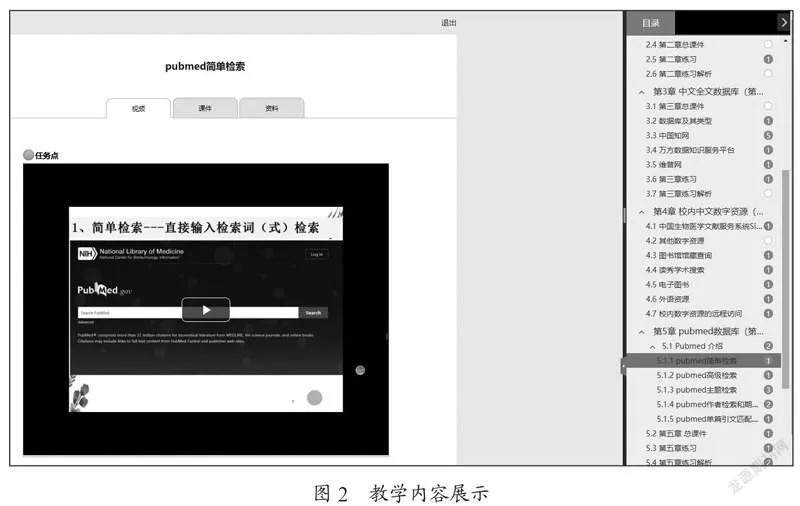Viewport: 800px width, 506px height.
Task: Click the 目录 panel scrollbar thumb
Action: point(785,278)
